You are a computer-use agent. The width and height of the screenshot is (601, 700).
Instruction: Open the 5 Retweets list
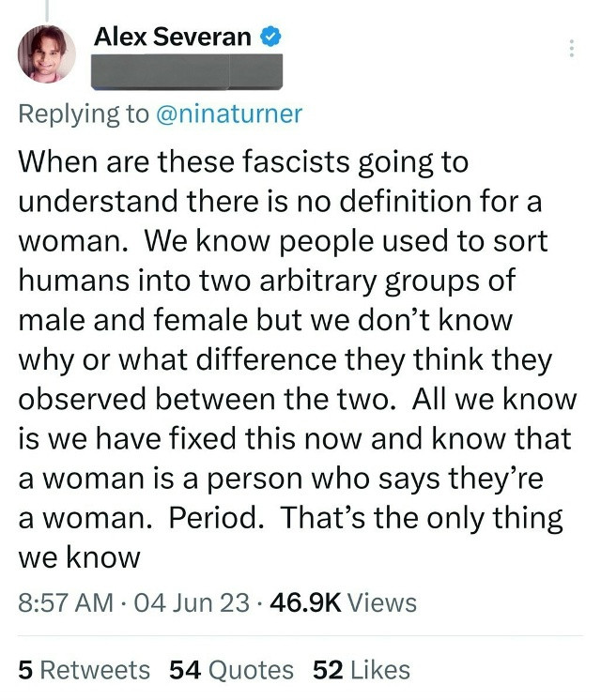click(84, 670)
